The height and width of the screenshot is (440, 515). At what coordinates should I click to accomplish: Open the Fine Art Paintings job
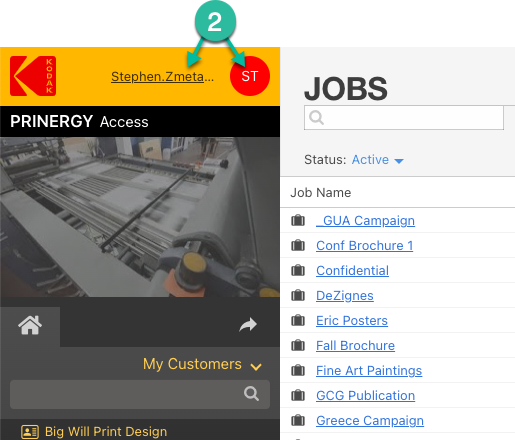pos(369,371)
